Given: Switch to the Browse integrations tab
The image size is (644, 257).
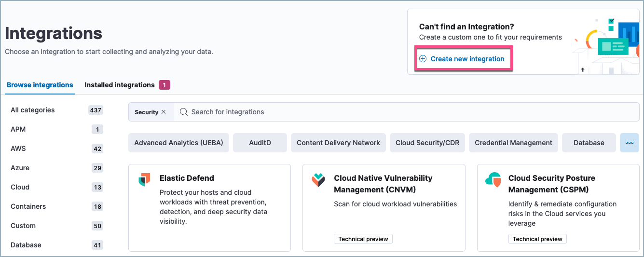Looking at the screenshot, I should pos(40,85).
